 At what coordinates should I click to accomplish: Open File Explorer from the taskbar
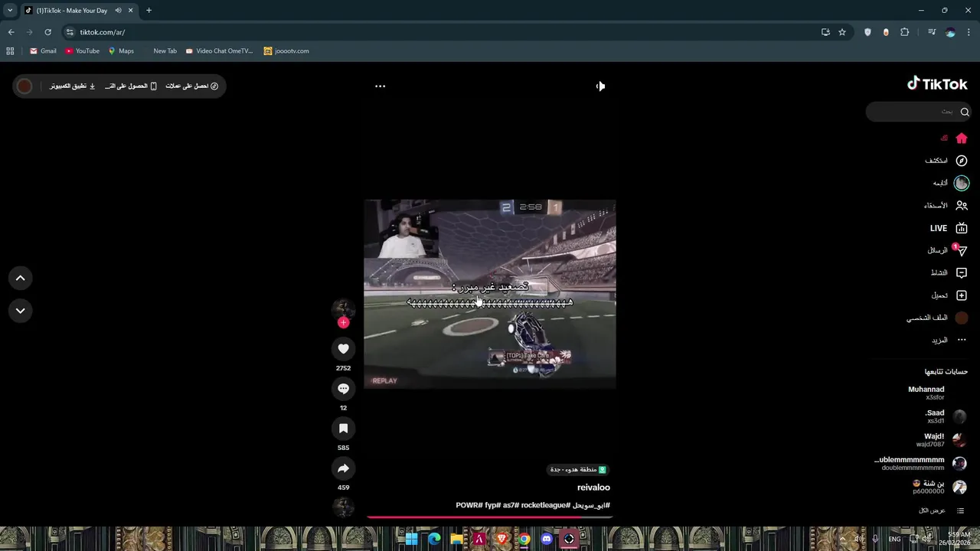click(456, 539)
